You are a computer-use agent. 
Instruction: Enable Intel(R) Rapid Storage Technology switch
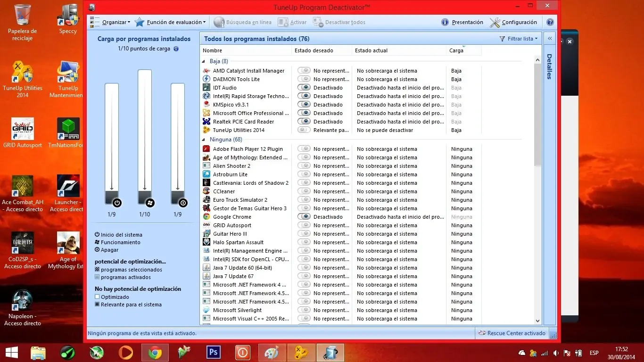coord(304,96)
